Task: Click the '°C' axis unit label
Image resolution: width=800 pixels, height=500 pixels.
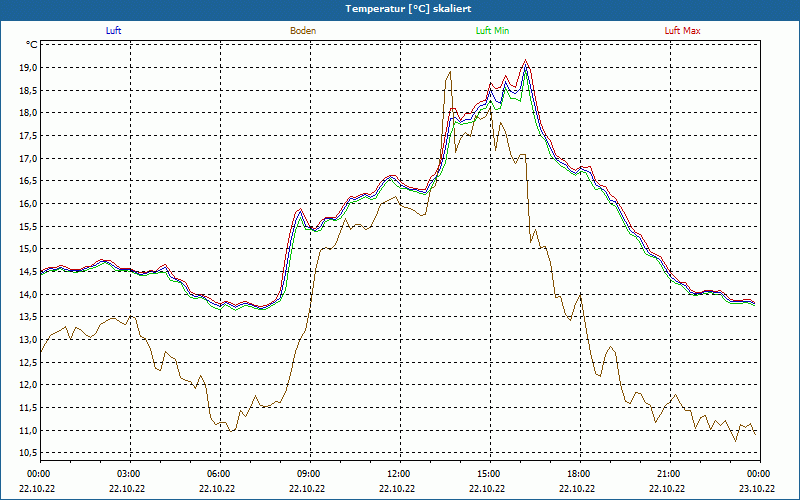Action: pyautogui.click(x=32, y=45)
